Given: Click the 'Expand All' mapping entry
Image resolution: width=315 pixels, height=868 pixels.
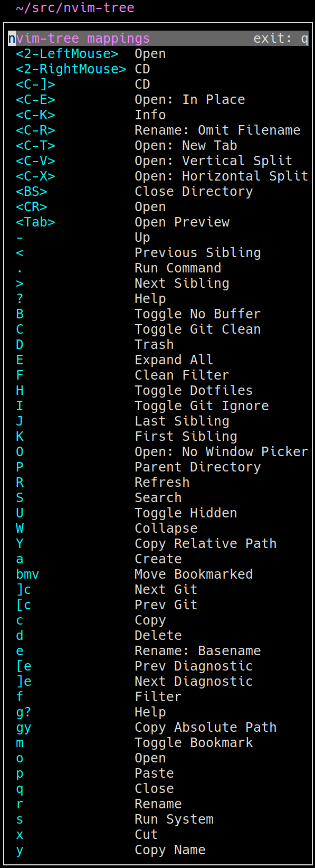Looking at the screenshot, I should tap(158, 360).
